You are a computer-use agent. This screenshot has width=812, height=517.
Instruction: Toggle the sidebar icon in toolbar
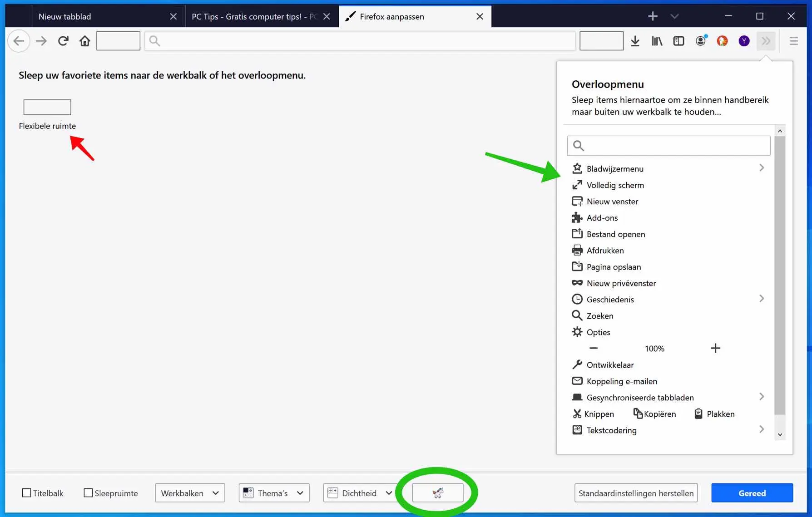(678, 41)
